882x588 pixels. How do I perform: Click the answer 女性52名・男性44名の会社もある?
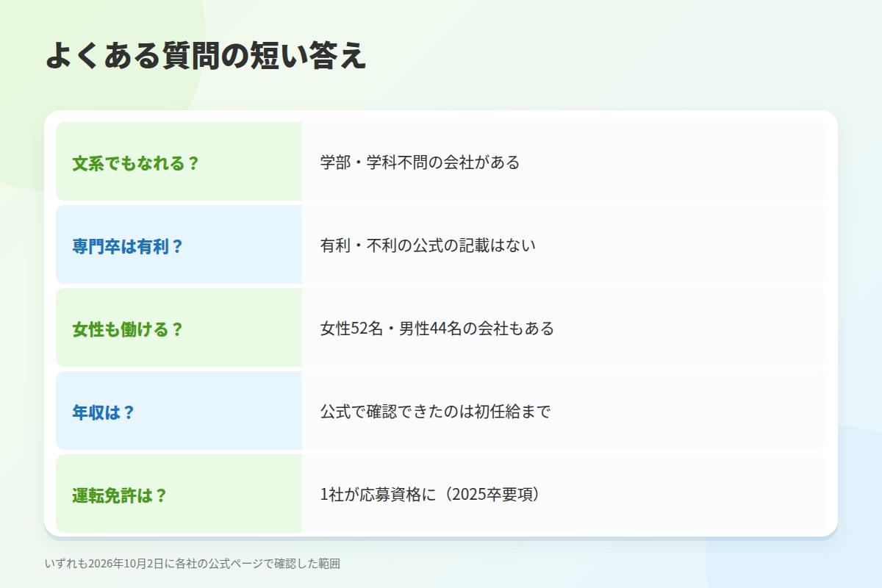coord(437,328)
